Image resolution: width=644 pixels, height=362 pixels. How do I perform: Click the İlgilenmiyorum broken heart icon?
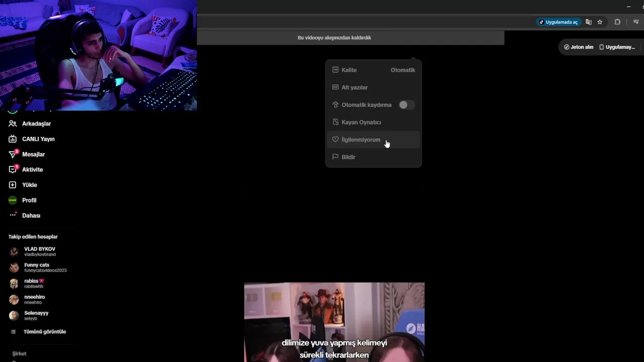tap(335, 139)
